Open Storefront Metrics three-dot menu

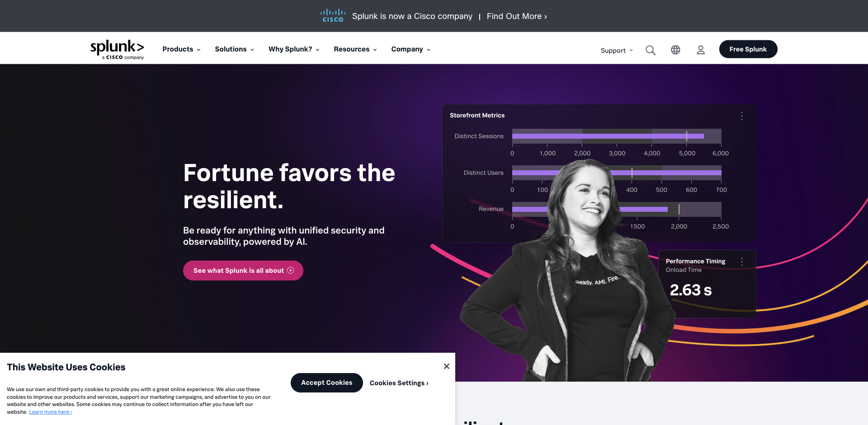tap(742, 116)
